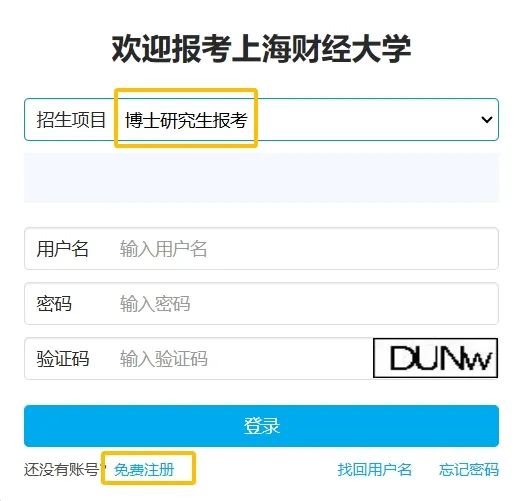Click the 验证码 field label
The width and height of the screenshot is (521, 501).
[x=63, y=359]
